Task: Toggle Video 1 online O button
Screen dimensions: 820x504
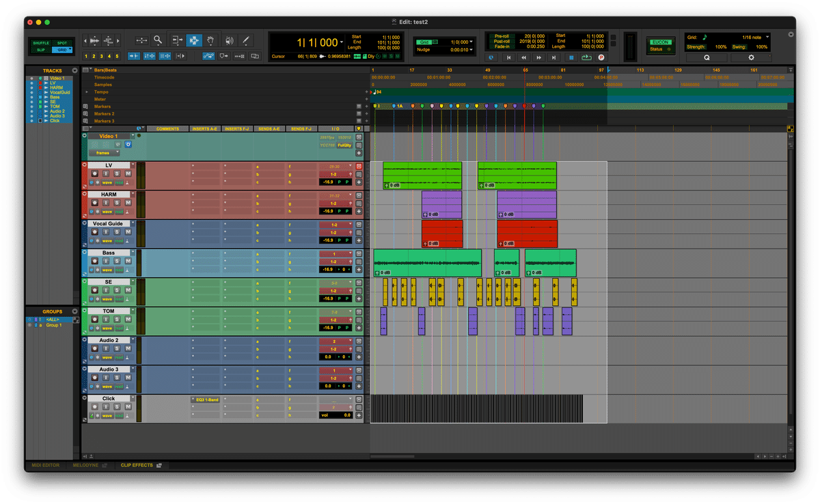Action: pos(127,144)
